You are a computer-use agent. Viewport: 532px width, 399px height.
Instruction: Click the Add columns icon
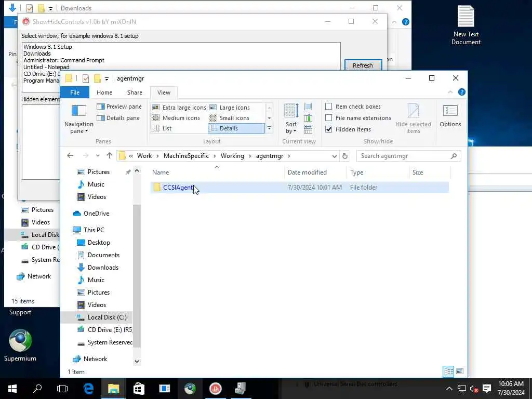pos(308,118)
